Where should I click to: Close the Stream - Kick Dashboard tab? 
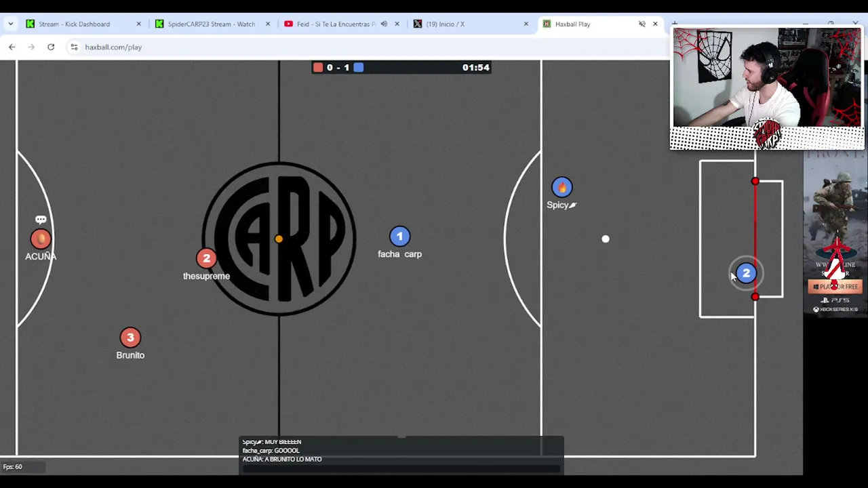138,24
